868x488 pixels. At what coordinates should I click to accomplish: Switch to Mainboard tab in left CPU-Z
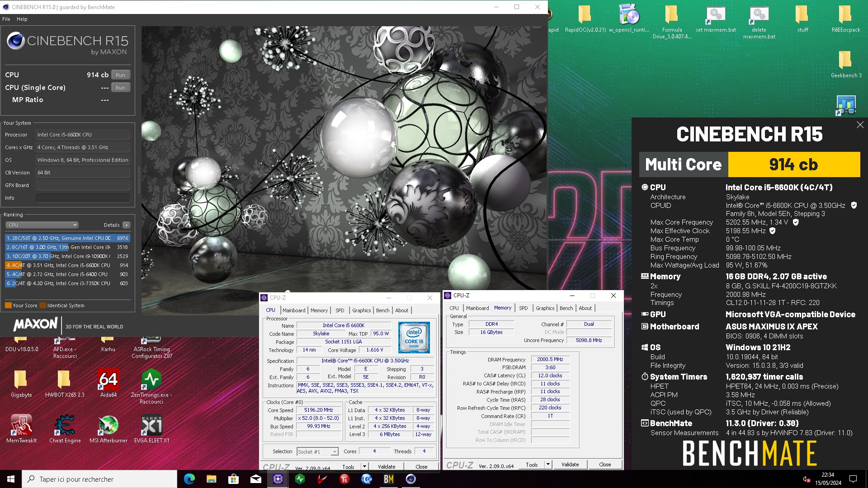(x=294, y=310)
